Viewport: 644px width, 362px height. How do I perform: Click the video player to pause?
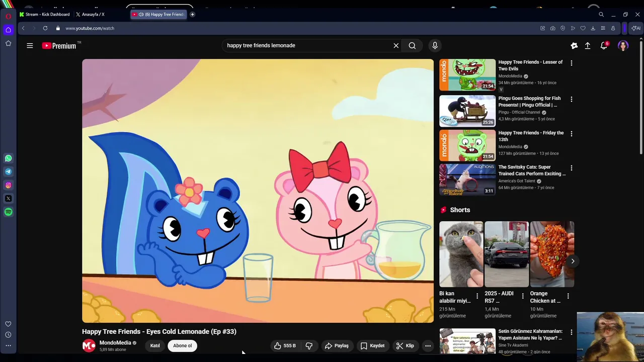pyautogui.click(x=258, y=191)
